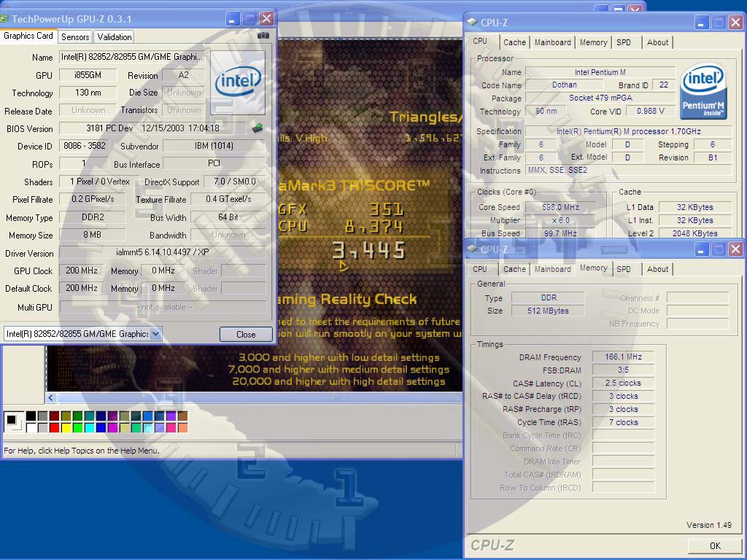Click CPU-Z Core Speed value 598.0 MHz
747x560 pixels.
pos(560,207)
